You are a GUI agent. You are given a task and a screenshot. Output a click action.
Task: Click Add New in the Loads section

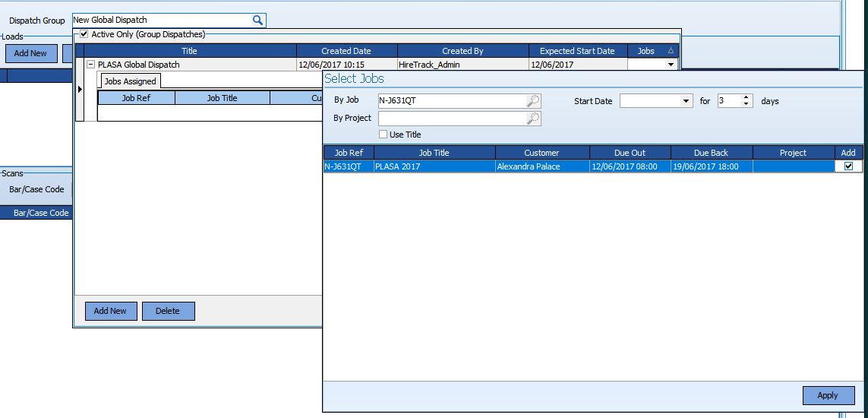coord(30,53)
